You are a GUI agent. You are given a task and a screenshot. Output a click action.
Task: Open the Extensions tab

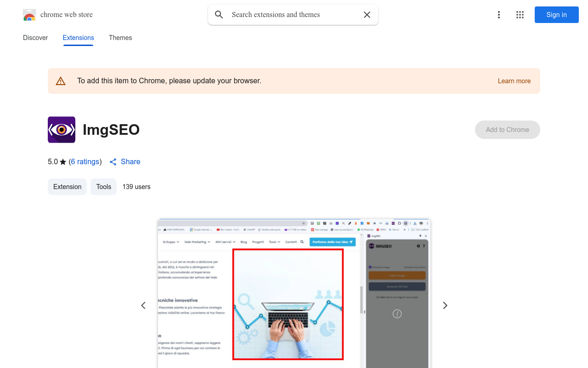coord(79,38)
